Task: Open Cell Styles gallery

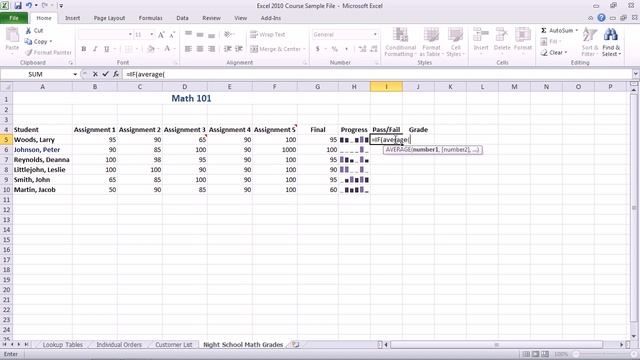Action: [x=455, y=42]
